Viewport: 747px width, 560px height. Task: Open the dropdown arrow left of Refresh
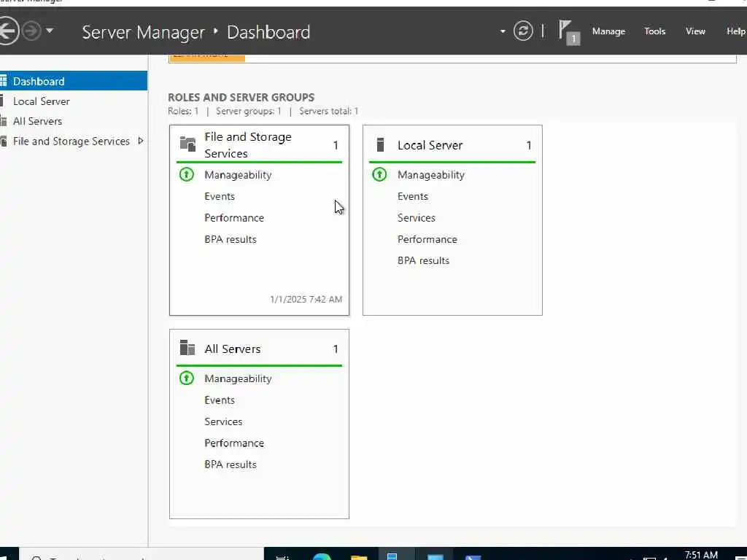[x=503, y=31]
